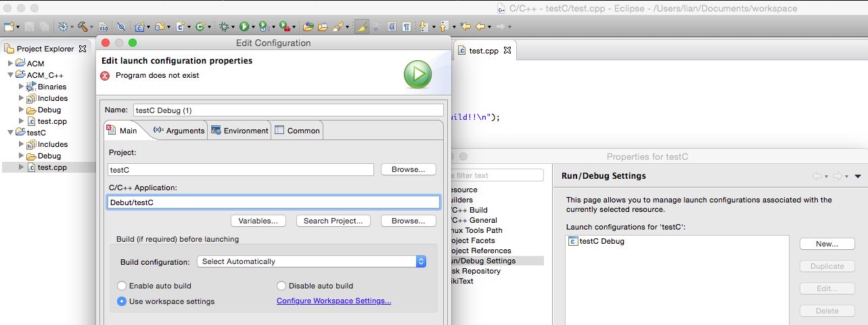This screenshot has width=868, height=325.
Task: Select the test.cpp editor tab
Action: point(485,51)
